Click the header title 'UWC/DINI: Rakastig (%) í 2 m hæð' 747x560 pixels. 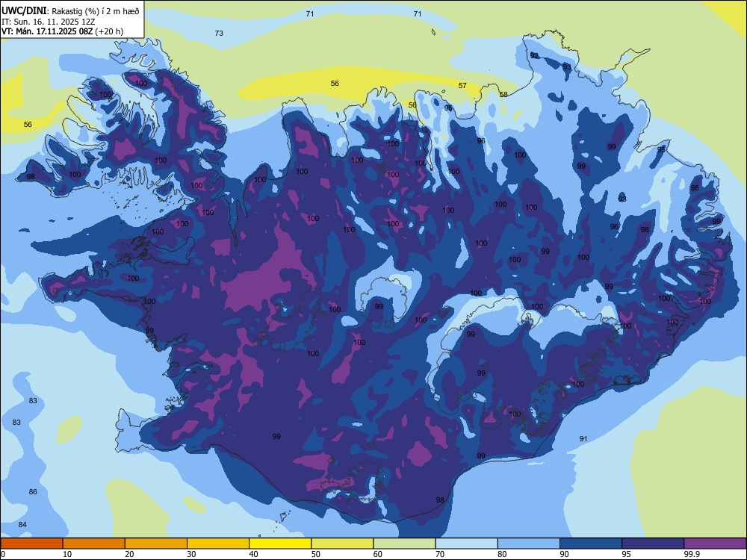[x=70, y=11]
